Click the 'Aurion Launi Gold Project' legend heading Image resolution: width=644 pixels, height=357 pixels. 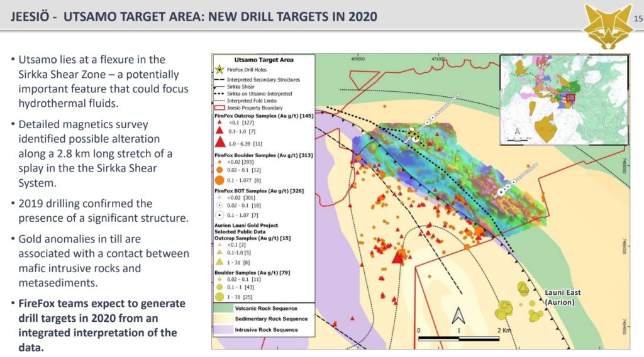click(246, 225)
